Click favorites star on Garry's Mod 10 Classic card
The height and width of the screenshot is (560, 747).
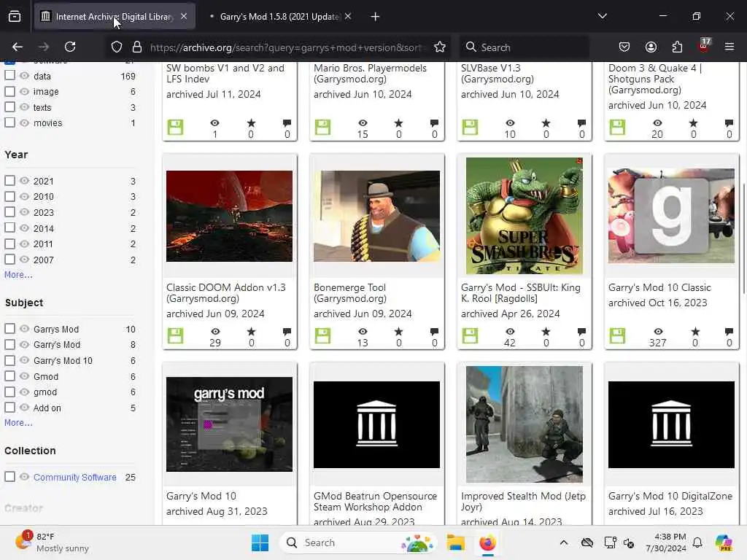pyautogui.click(x=695, y=332)
